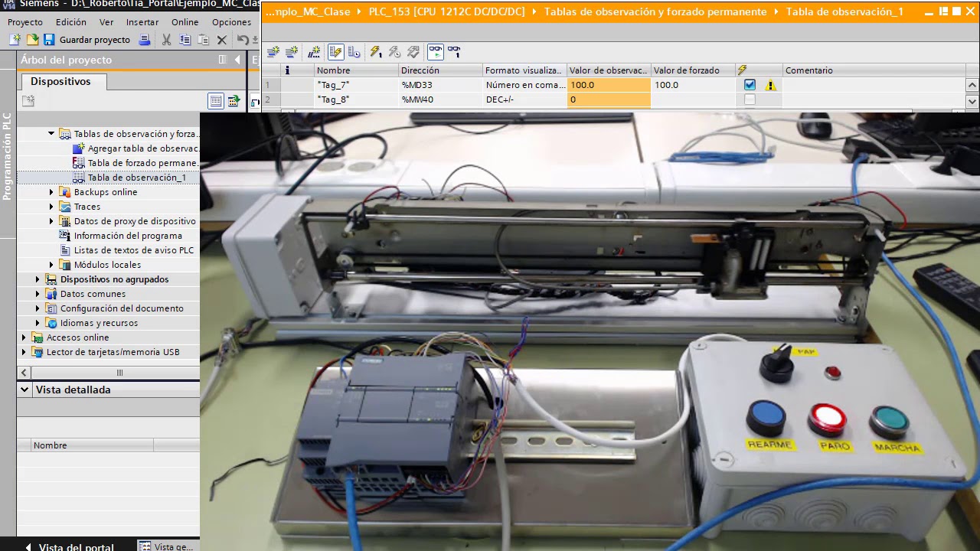980x551 pixels.
Task: Expand Dispositivos no agrupados node
Action: click(38, 279)
